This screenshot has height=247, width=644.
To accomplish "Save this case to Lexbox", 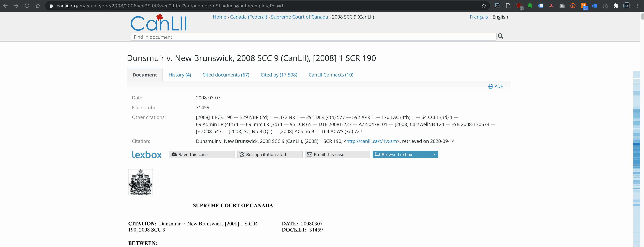I will coord(202,155).
